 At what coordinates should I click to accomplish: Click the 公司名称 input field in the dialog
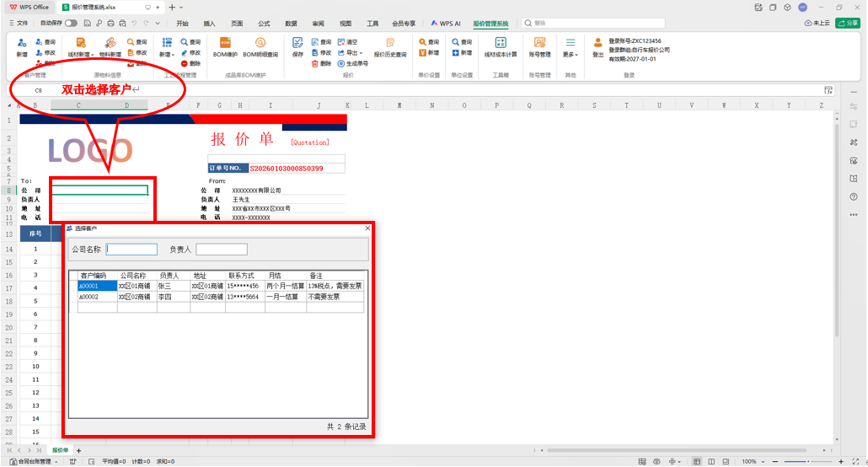[x=131, y=250]
